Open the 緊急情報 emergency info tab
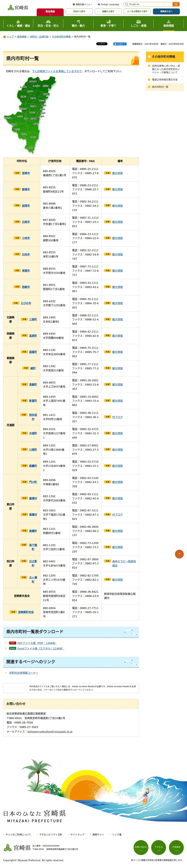Image resolution: width=187 pixels, height=868 pixels. (x=50, y=12)
